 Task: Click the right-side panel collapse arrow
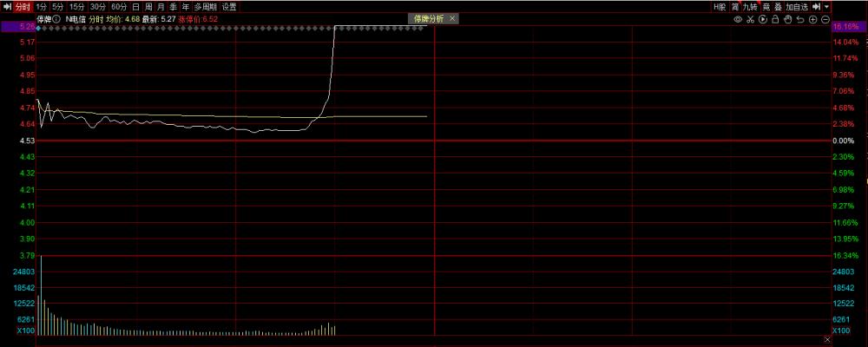click(816, 7)
